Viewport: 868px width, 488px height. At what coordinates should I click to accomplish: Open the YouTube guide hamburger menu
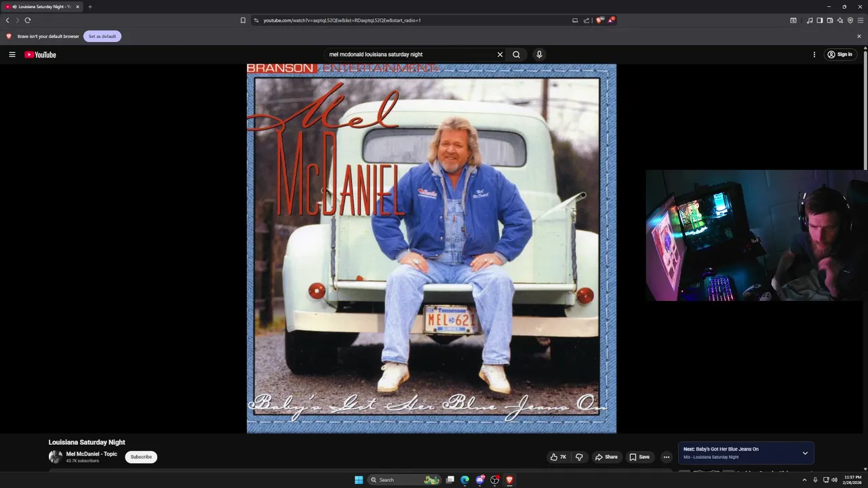click(12, 55)
